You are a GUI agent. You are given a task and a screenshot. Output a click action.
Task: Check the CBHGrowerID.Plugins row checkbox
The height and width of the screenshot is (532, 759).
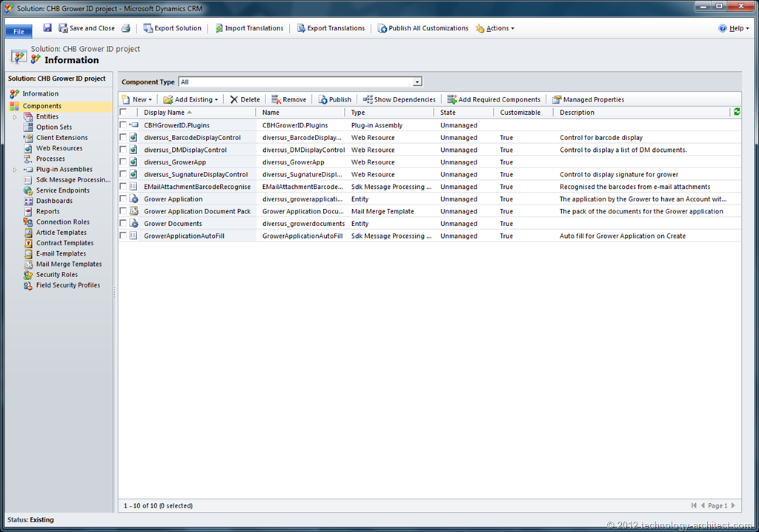123,125
